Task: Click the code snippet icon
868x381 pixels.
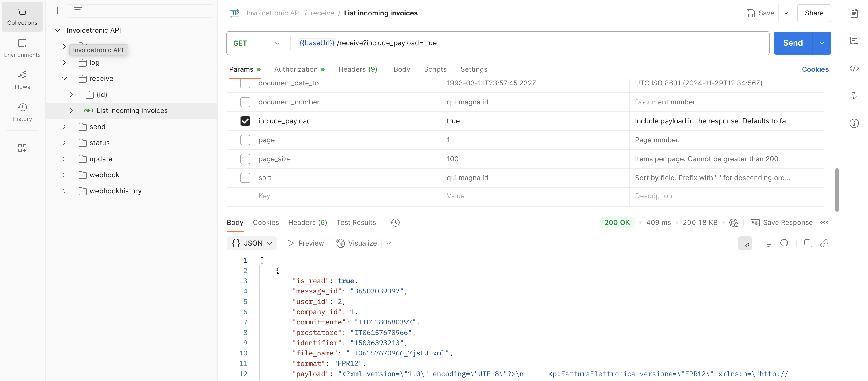Action: click(854, 68)
